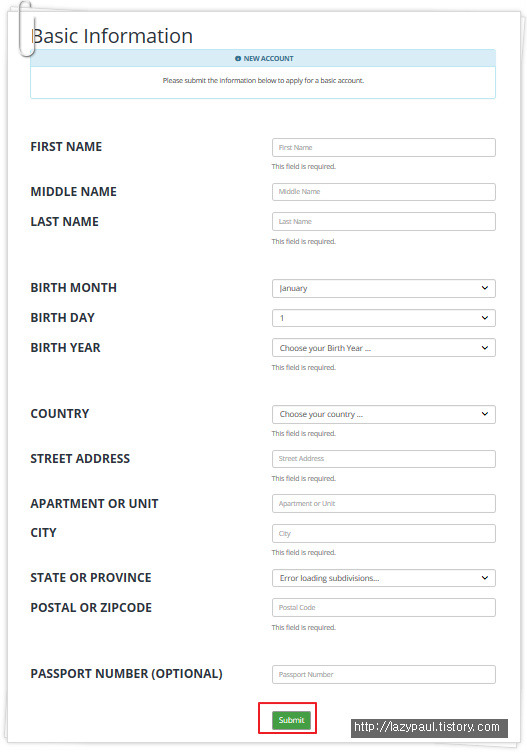Focus the First Name input field
527x753 pixels.
pos(383,147)
